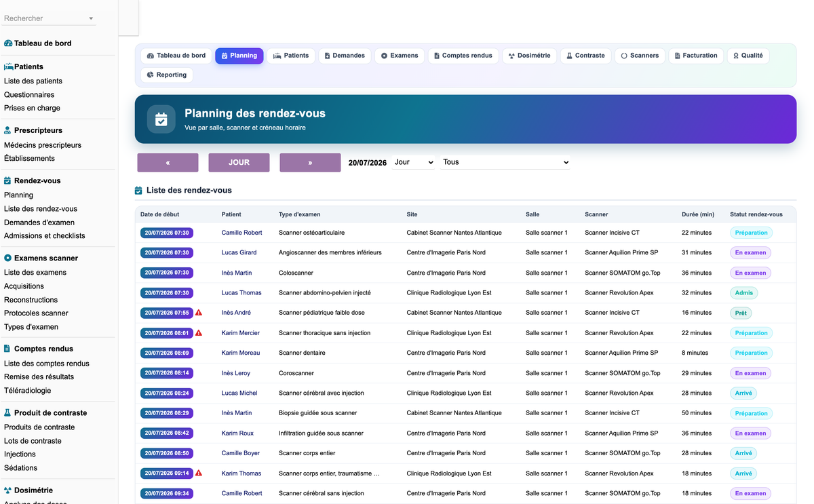
Task: Click the Statut rendez-vous column header
Action: [756, 214]
